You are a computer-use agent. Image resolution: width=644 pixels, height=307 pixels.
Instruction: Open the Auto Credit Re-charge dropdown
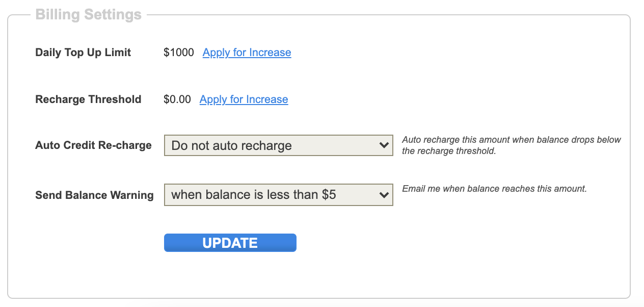point(278,145)
